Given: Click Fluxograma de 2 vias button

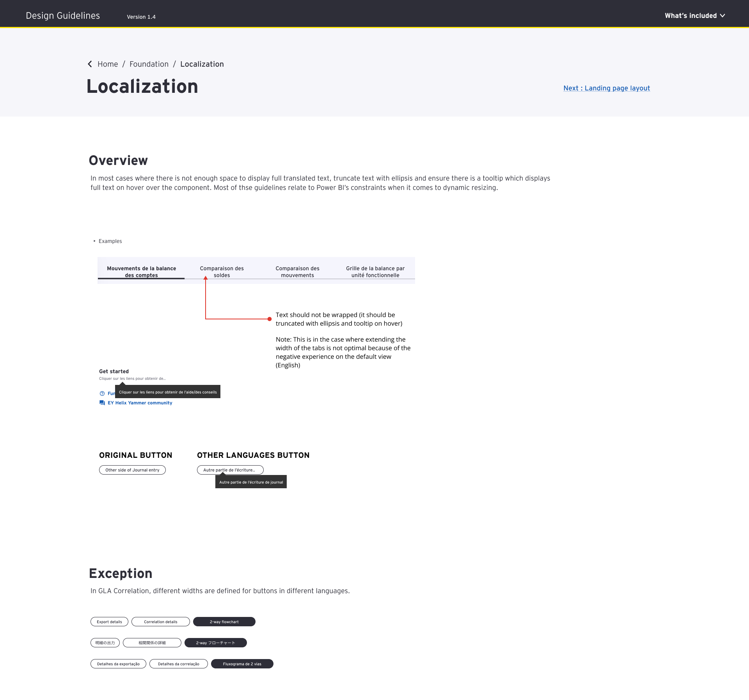Looking at the screenshot, I should click(242, 664).
